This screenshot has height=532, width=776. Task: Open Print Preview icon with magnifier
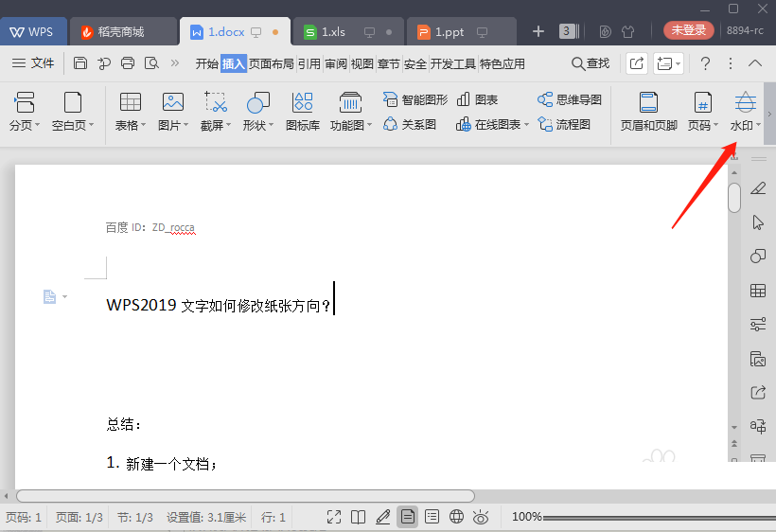(151, 63)
